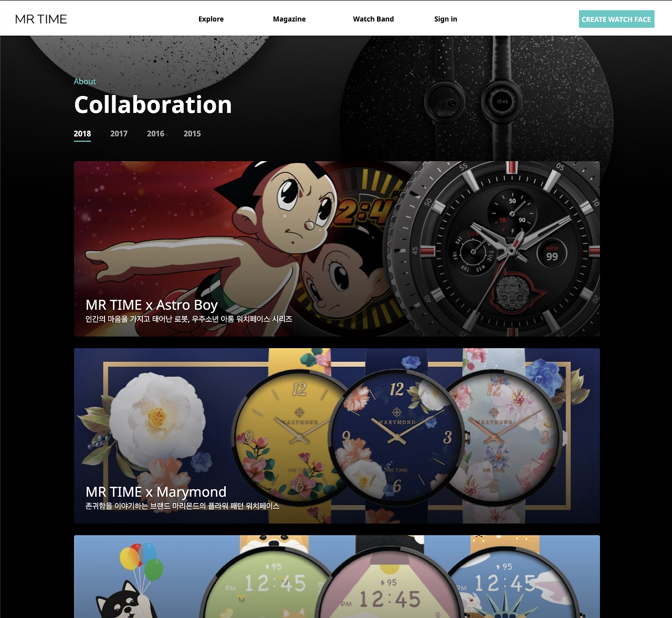Switch to the 2017 tab

click(119, 134)
